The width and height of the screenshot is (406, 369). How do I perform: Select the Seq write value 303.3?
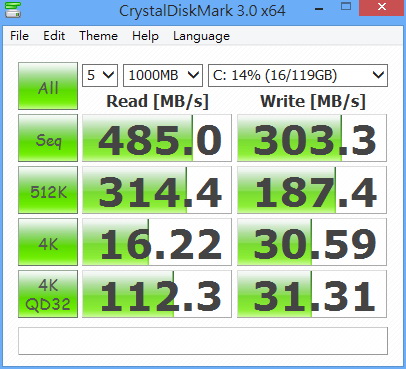(312, 138)
